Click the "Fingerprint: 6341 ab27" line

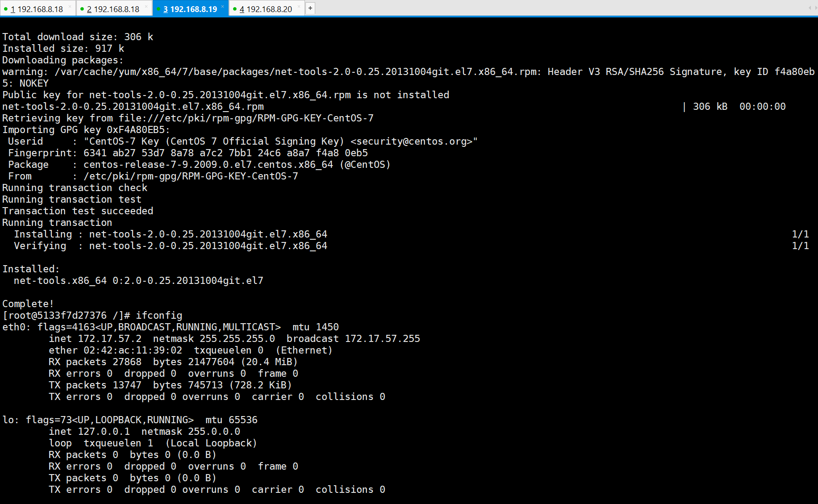tap(188, 153)
